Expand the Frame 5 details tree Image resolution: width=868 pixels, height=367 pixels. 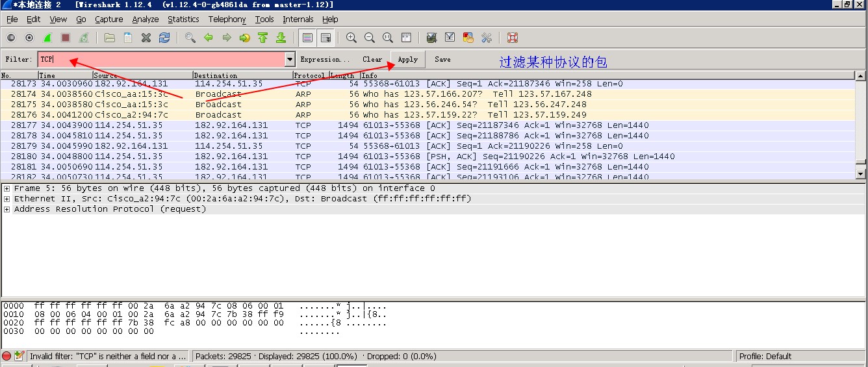(7, 188)
